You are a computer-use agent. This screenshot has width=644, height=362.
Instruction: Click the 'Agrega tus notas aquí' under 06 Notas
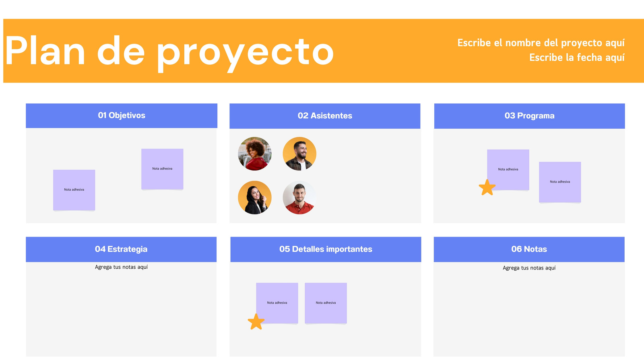pyautogui.click(x=529, y=268)
